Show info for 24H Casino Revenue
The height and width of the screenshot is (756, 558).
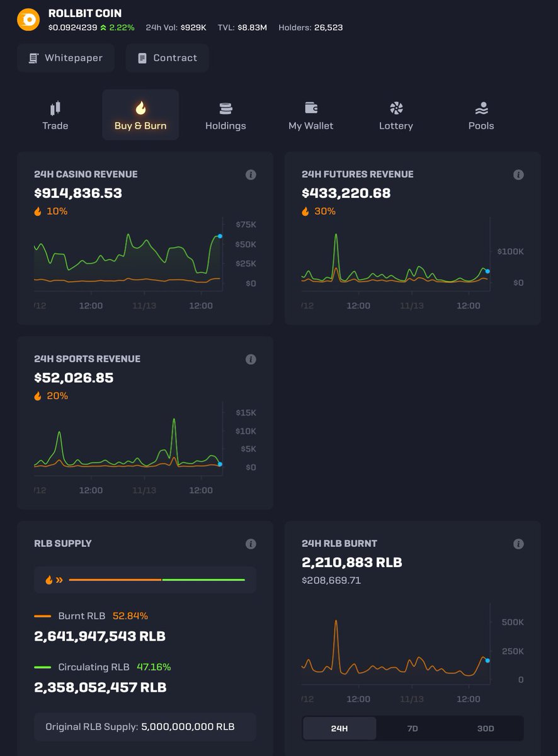251,175
